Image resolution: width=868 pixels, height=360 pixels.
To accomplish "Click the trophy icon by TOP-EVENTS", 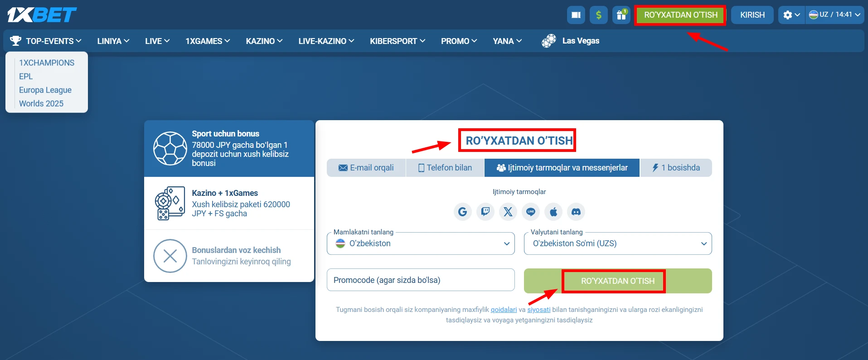I will [16, 41].
